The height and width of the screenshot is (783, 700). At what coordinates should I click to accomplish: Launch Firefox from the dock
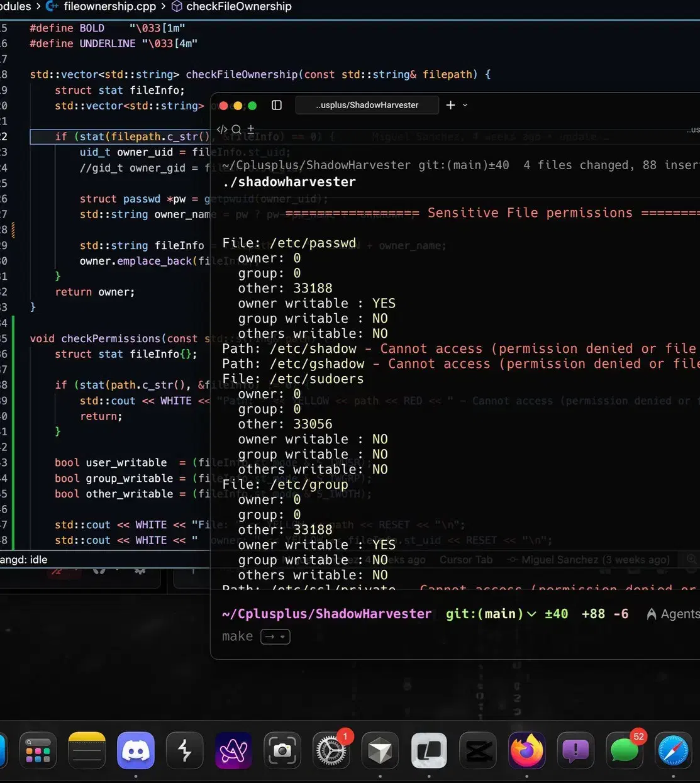526,750
